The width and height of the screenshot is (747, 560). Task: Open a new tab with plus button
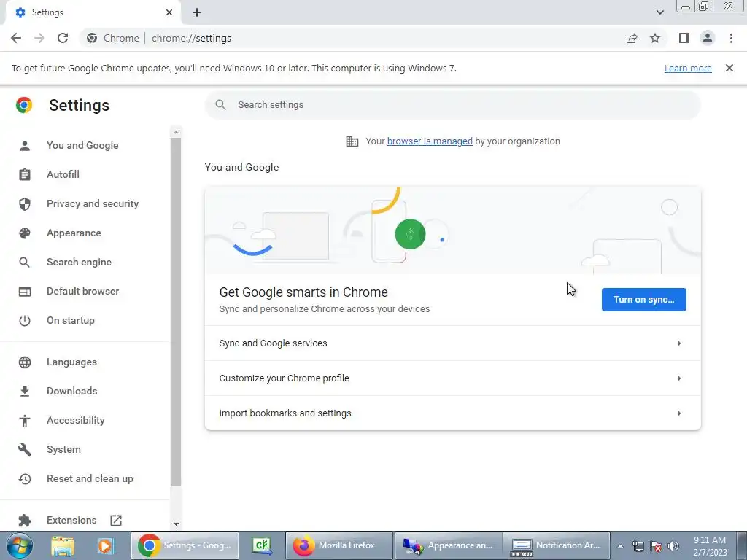(197, 12)
